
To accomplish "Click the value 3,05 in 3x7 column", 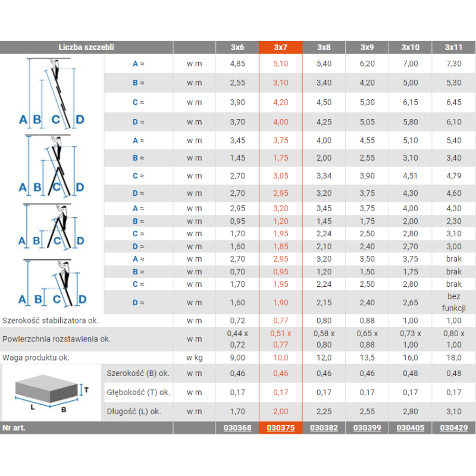I will pyautogui.click(x=280, y=176).
